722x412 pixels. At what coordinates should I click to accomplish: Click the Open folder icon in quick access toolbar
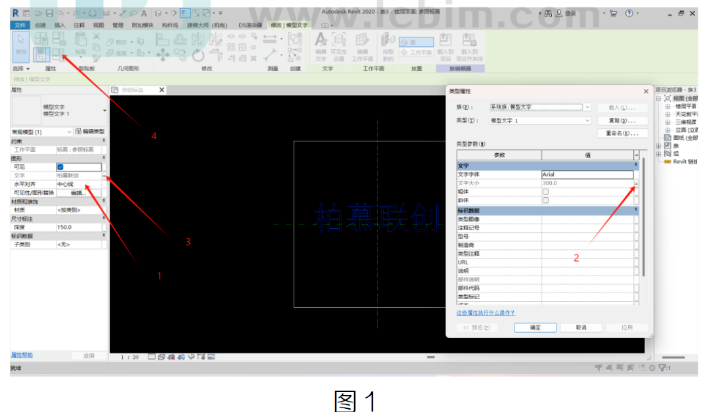[39, 13]
